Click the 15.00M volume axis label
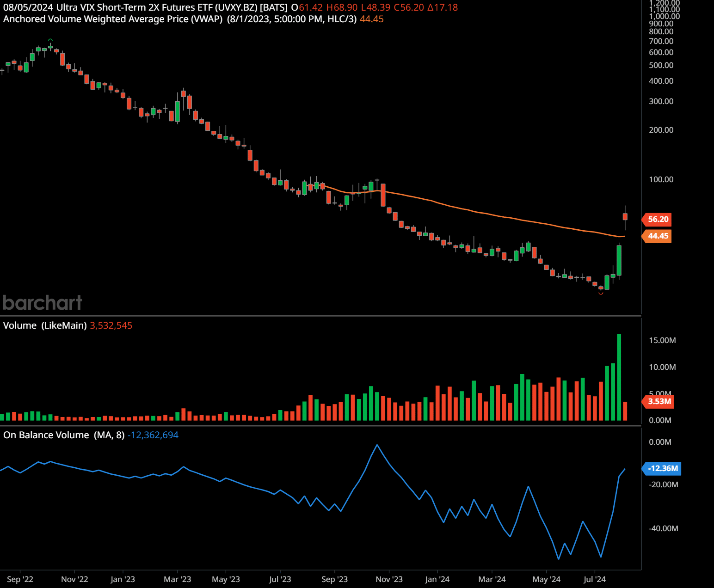 (662, 340)
